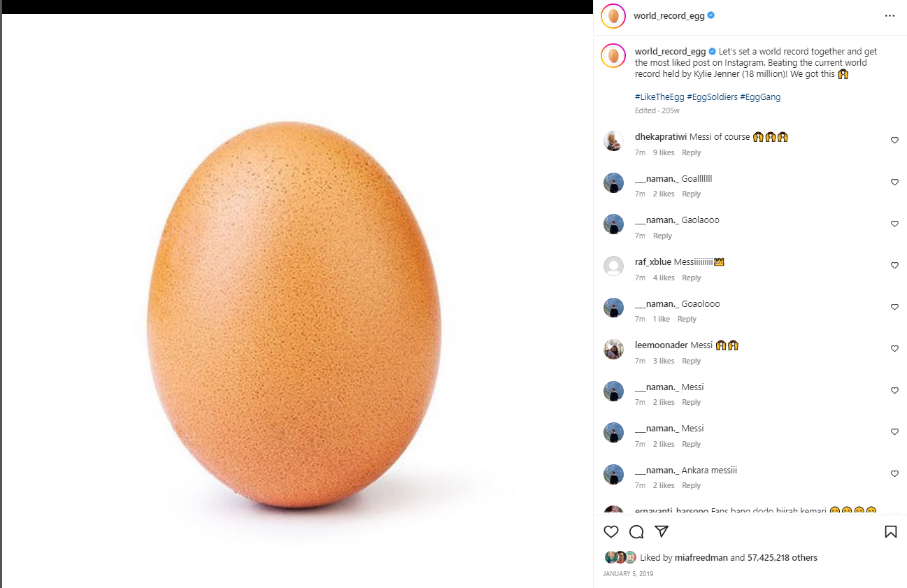The image size is (907, 588).
Task: Reply to leemoonader's Messi comment
Action: coord(691,361)
